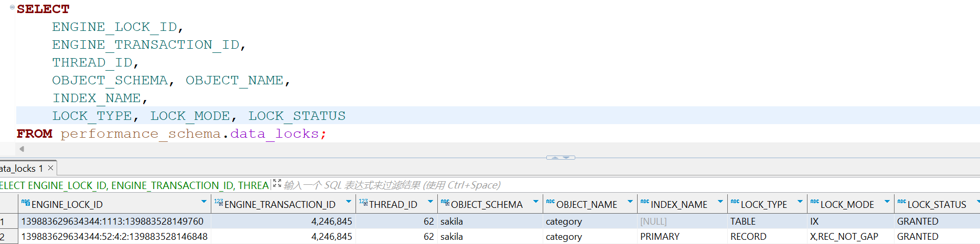This screenshot has width=980, height=244.
Task: Open INDEX_NAME column filter dropdown
Action: pyautogui.click(x=720, y=202)
